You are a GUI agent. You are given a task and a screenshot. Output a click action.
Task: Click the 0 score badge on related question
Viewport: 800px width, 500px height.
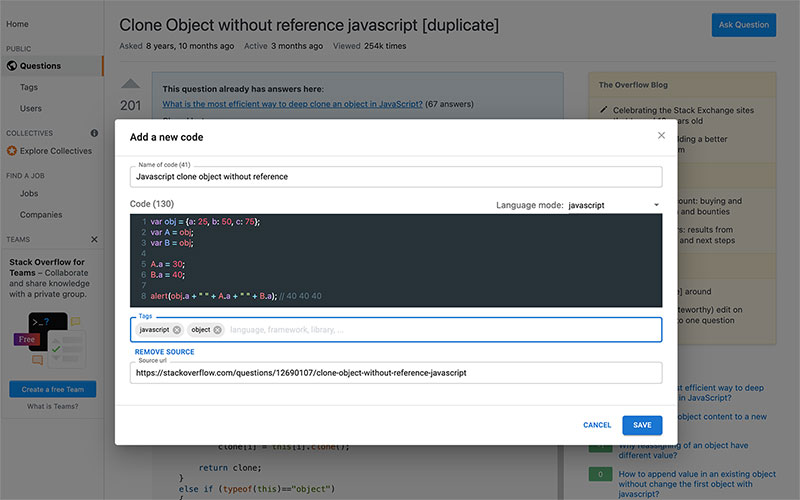pyautogui.click(x=601, y=474)
